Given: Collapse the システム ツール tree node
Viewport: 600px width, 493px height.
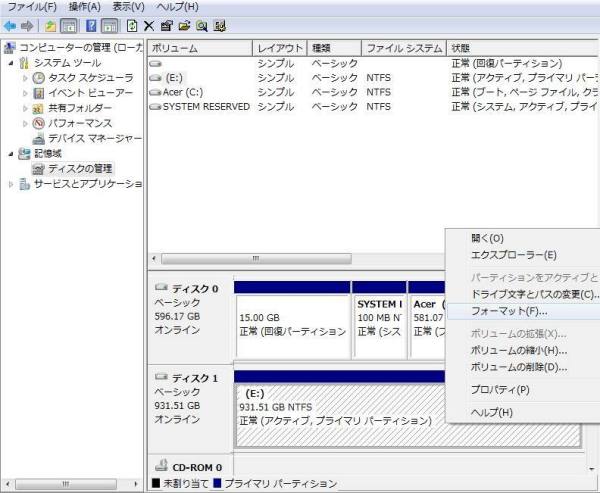Looking at the screenshot, I should coord(11,63).
